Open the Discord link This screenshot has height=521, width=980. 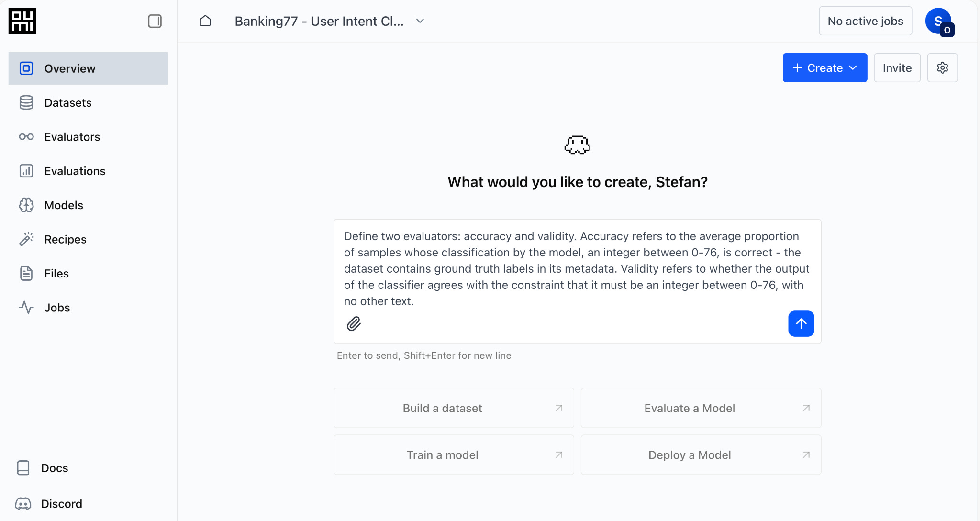[61, 504]
